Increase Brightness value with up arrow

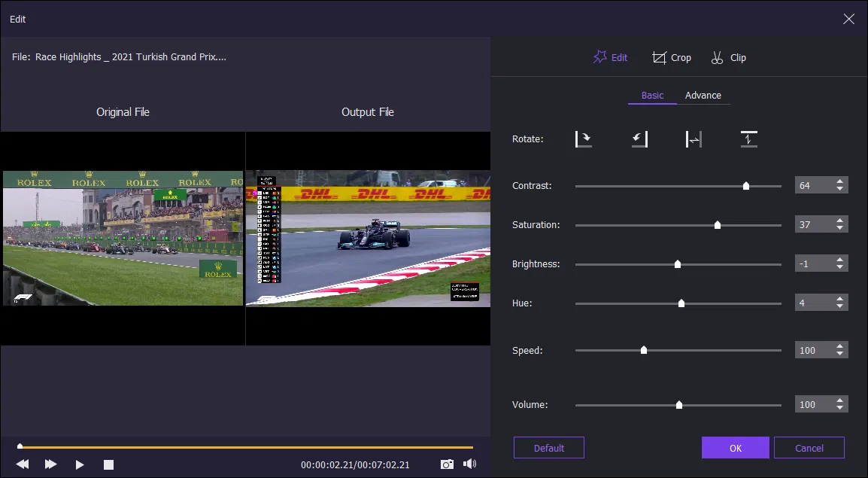pyautogui.click(x=839, y=260)
